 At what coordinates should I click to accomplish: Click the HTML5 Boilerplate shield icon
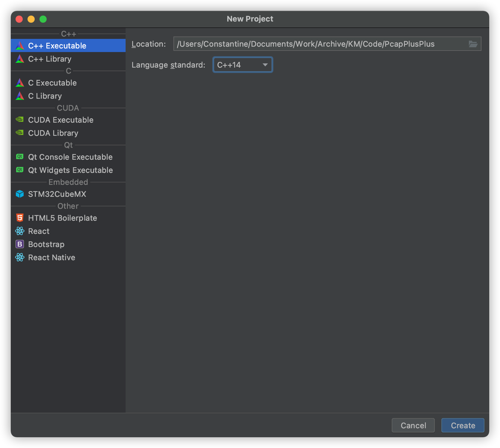pos(20,218)
